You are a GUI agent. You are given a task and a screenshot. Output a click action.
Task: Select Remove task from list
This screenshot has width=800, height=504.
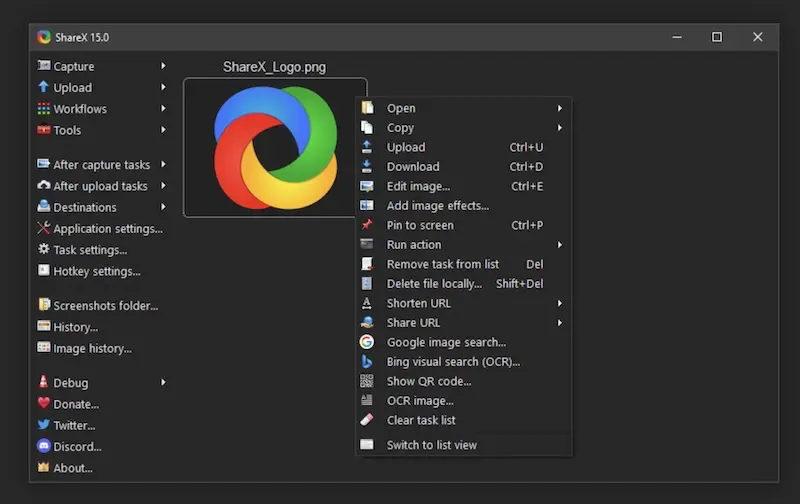coord(463,264)
